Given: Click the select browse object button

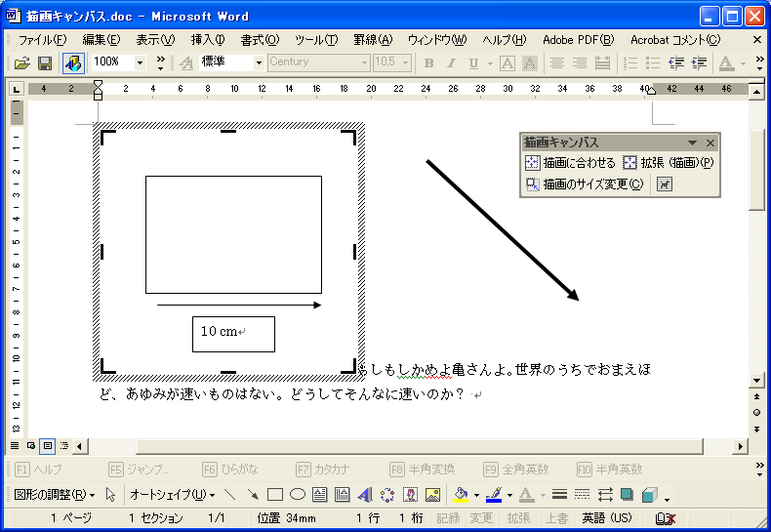Looking at the screenshot, I should [756, 413].
